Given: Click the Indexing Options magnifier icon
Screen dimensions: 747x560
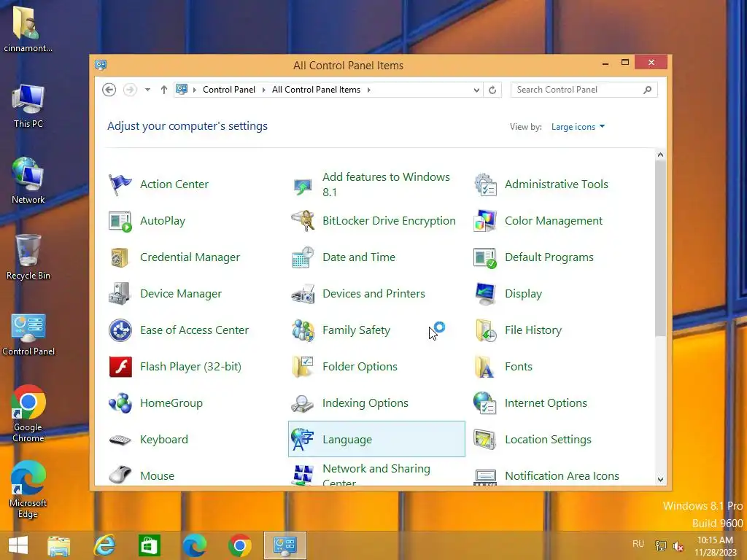Looking at the screenshot, I should (303, 403).
